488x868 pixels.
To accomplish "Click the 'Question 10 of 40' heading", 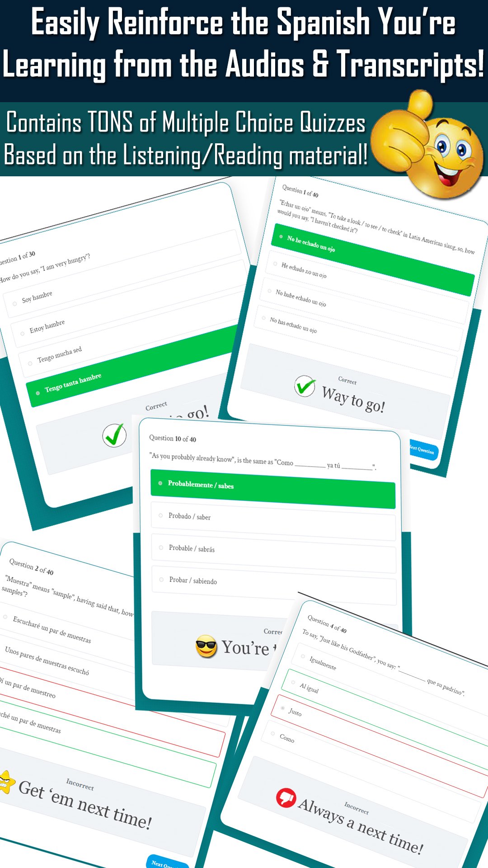I will (173, 439).
